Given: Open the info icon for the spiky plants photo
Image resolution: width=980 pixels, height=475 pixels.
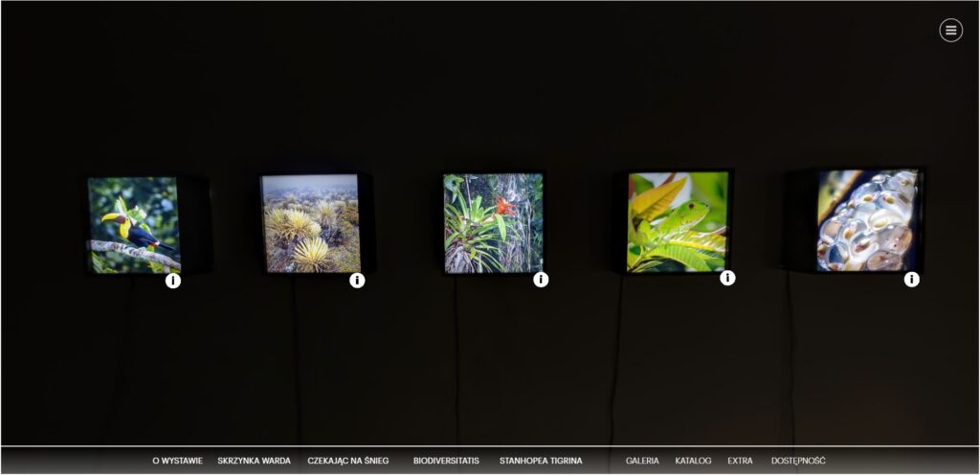Looking at the screenshot, I should [x=357, y=281].
